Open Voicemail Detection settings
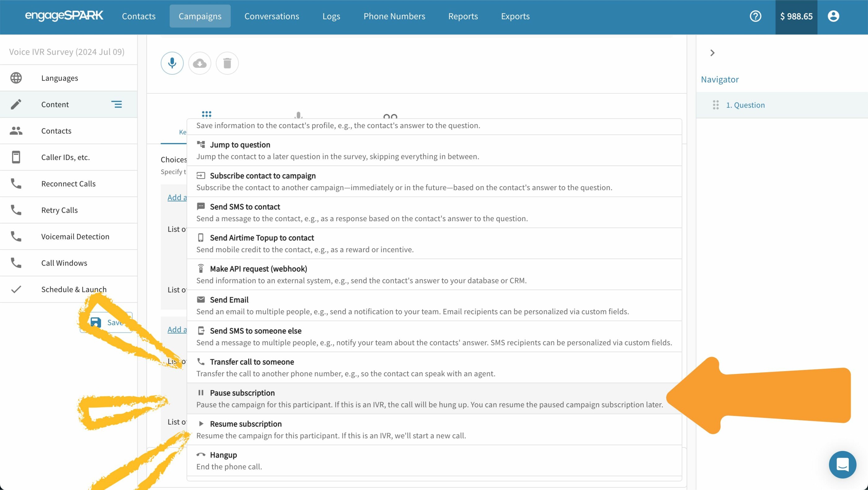This screenshot has height=490, width=868. (x=75, y=237)
